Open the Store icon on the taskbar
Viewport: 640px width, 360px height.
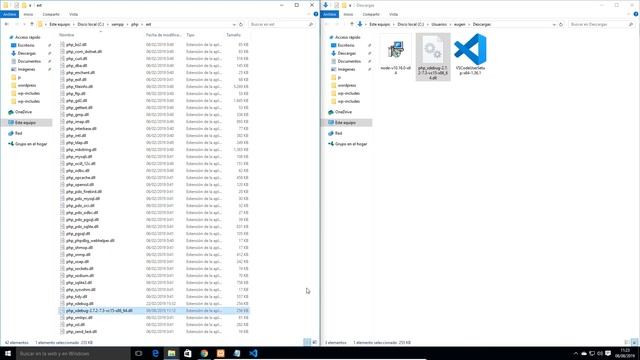[x=188, y=353]
